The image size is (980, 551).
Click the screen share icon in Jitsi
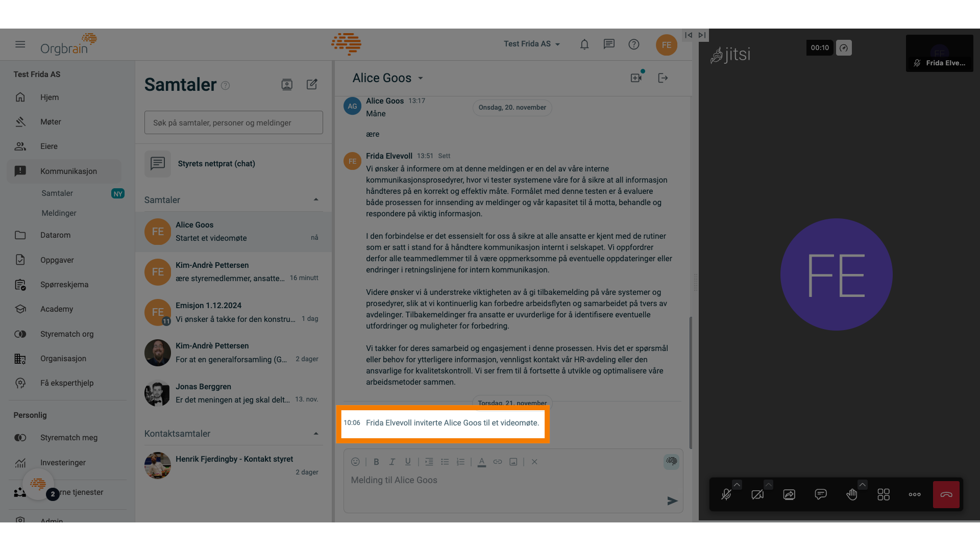[x=789, y=494]
